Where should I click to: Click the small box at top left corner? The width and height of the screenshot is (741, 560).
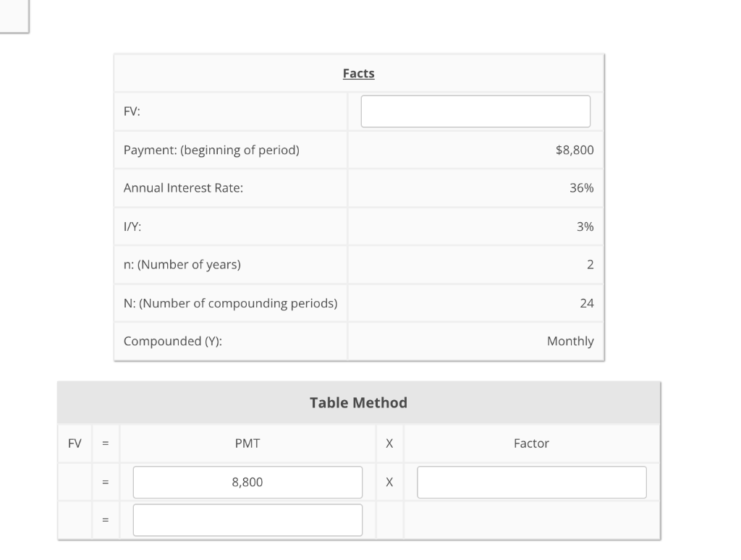pos(14,14)
